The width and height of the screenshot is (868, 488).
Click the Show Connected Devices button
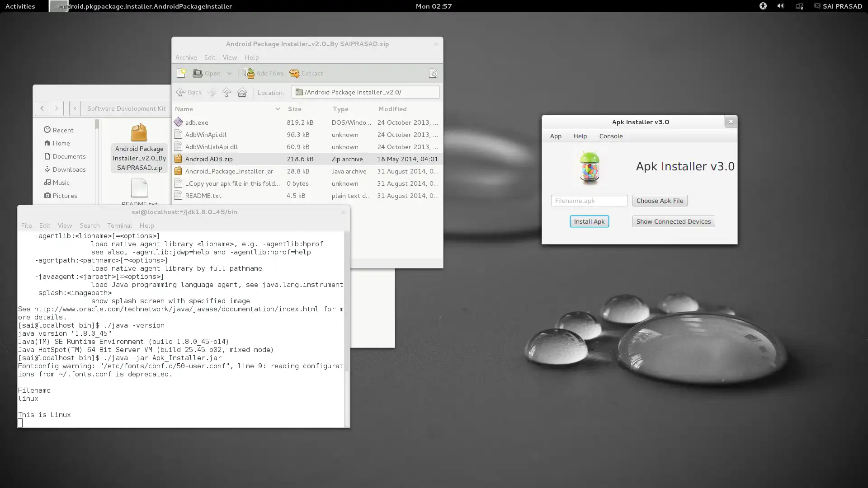click(674, 221)
